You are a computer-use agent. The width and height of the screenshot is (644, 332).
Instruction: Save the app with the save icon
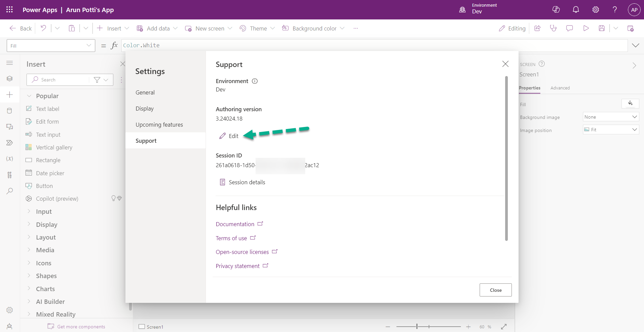point(602,28)
